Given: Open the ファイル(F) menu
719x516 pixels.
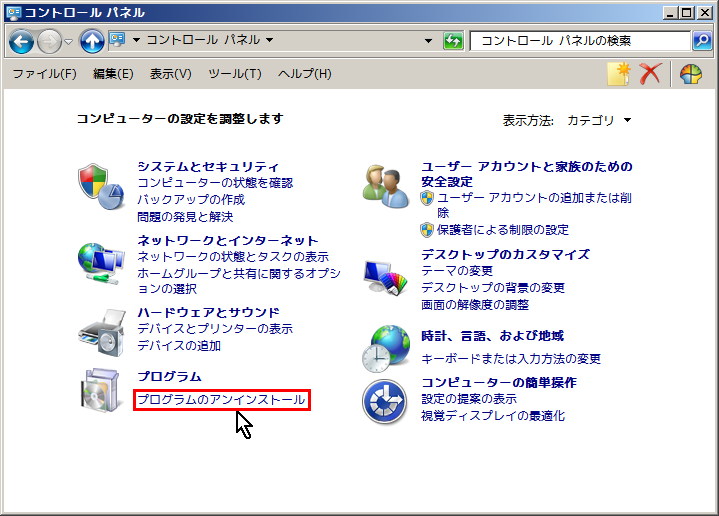Looking at the screenshot, I should 44,74.
